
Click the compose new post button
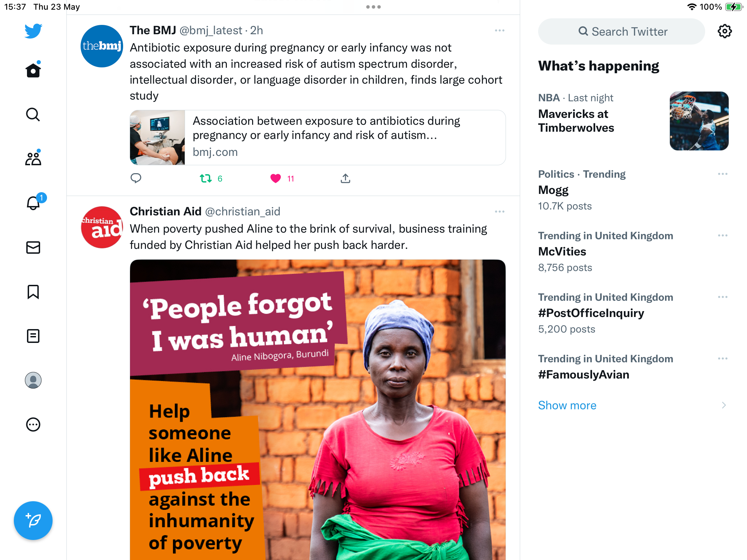33,520
